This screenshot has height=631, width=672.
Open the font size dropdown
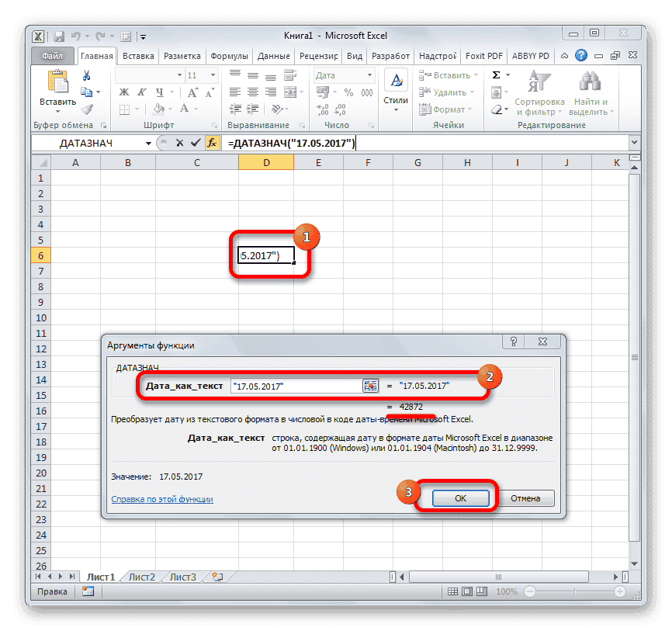pyautogui.click(x=211, y=75)
